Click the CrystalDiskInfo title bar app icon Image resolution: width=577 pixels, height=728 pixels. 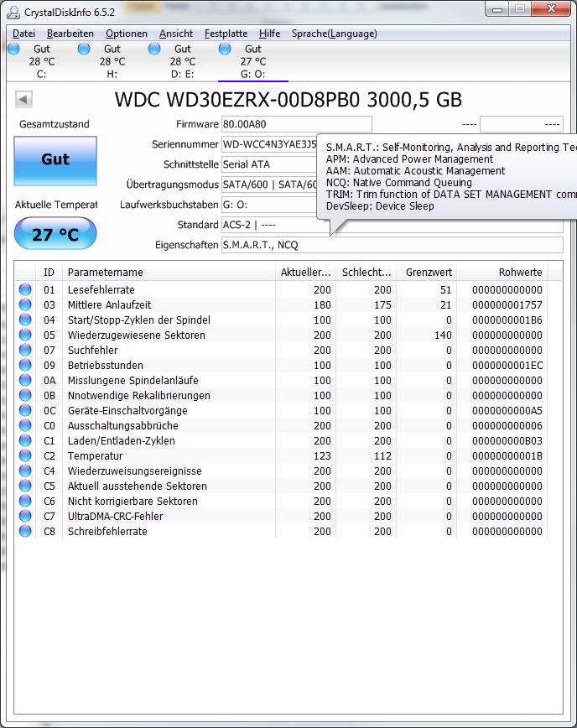[x=13, y=12]
